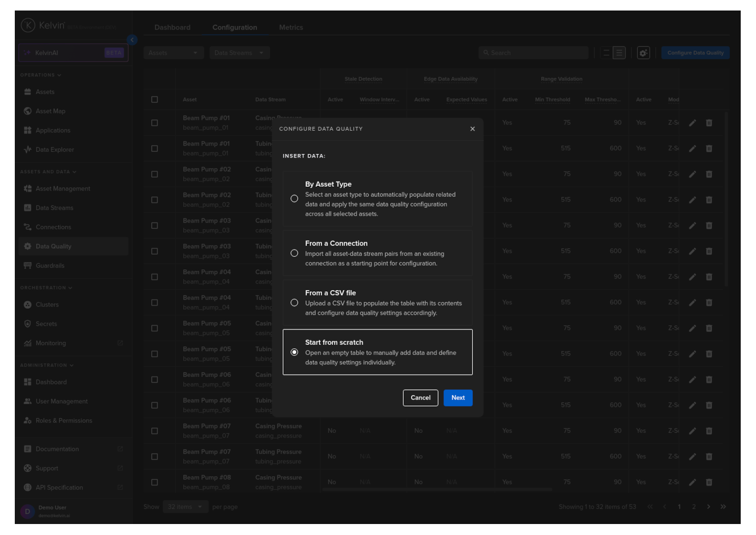Edit the first Beam Pump #01 row

692,123
